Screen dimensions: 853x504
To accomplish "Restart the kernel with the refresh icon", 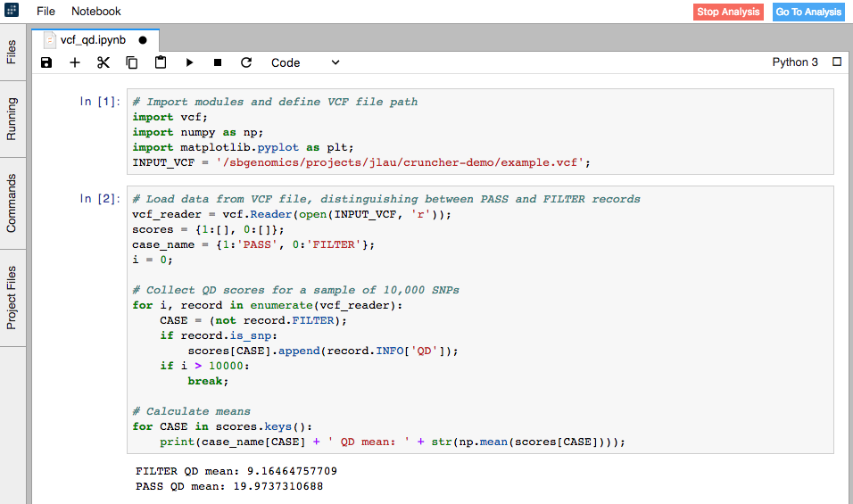I will pyautogui.click(x=246, y=62).
